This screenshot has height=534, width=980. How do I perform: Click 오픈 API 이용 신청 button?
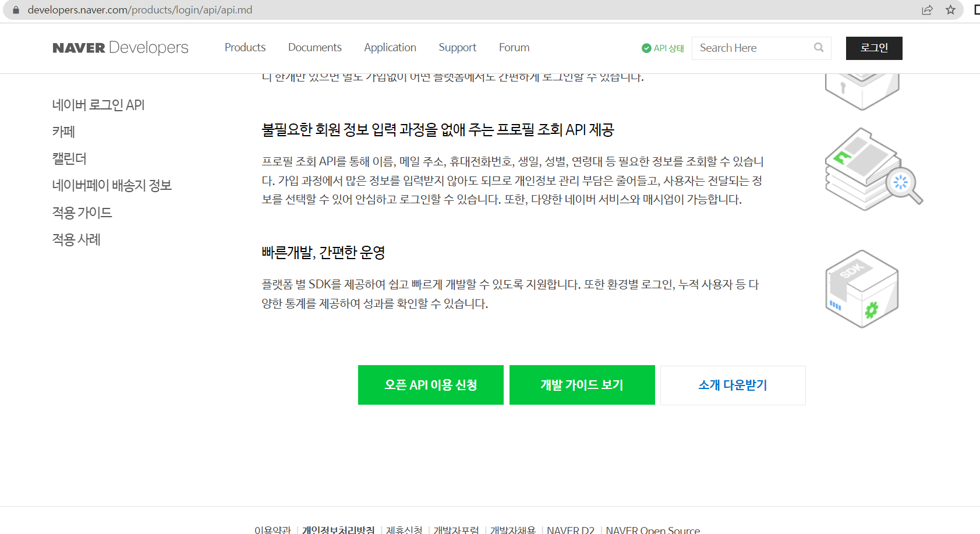[431, 385]
